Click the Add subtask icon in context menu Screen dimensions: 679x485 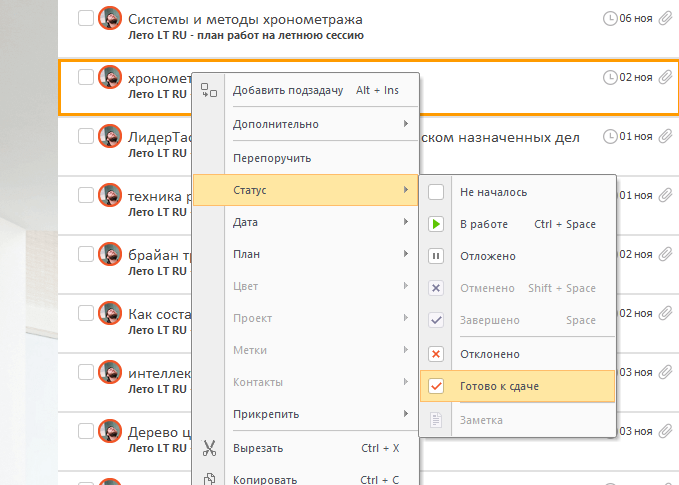tap(209, 90)
